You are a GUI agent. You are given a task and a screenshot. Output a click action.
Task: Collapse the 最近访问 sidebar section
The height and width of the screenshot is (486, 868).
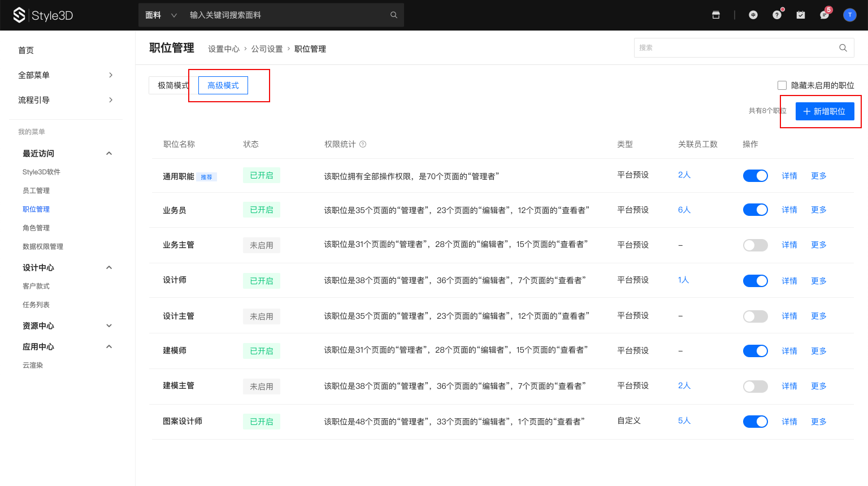point(109,154)
